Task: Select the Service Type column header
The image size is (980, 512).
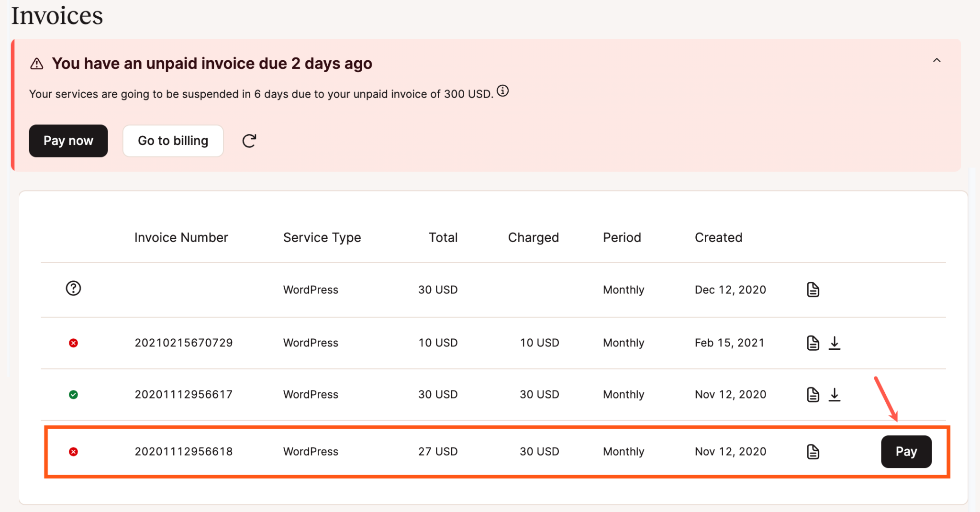Action: pos(322,237)
